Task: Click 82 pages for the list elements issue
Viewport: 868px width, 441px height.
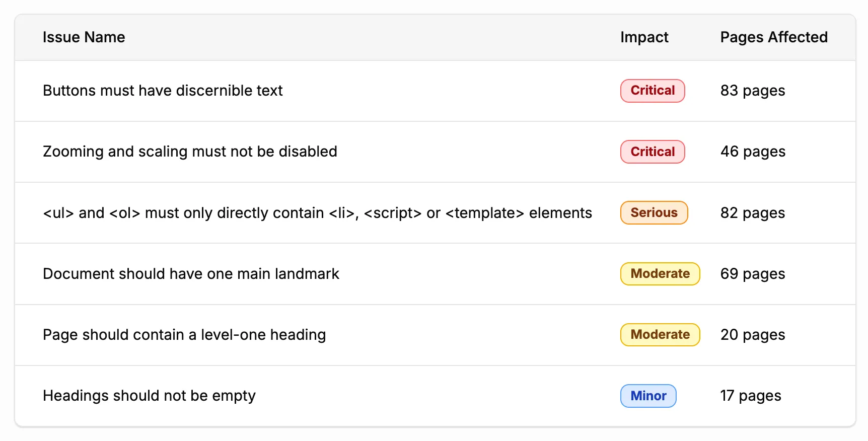Action: [x=752, y=212]
